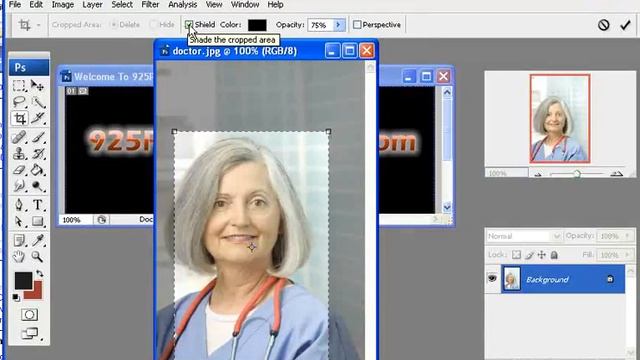The image size is (640, 360).
Task: Select the Hand tool
Action: pyautogui.click(x=19, y=256)
